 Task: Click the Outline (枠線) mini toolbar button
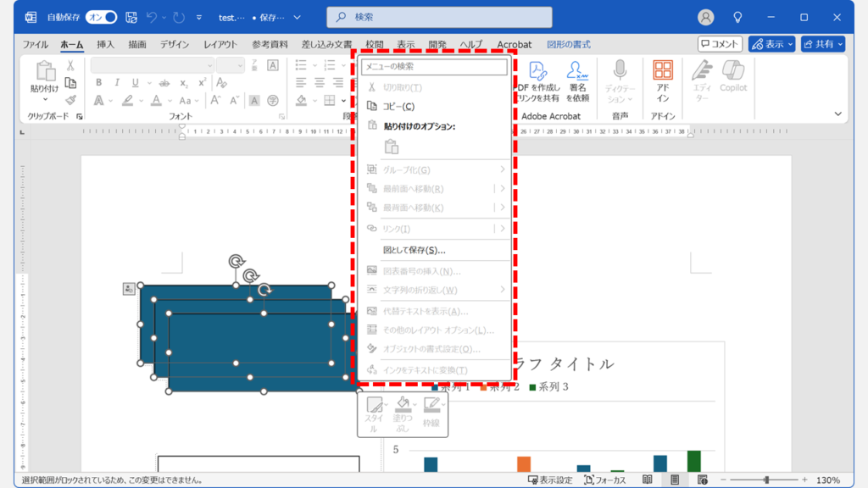(x=431, y=413)
